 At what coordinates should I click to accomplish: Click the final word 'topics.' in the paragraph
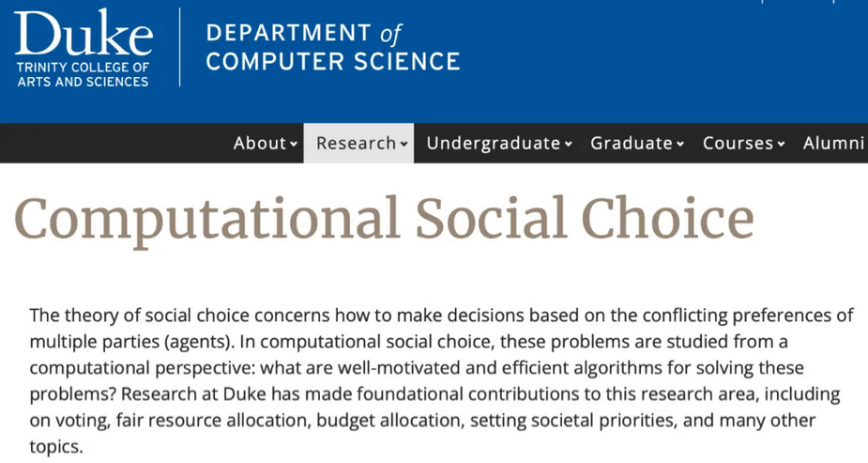click(56, 447)
